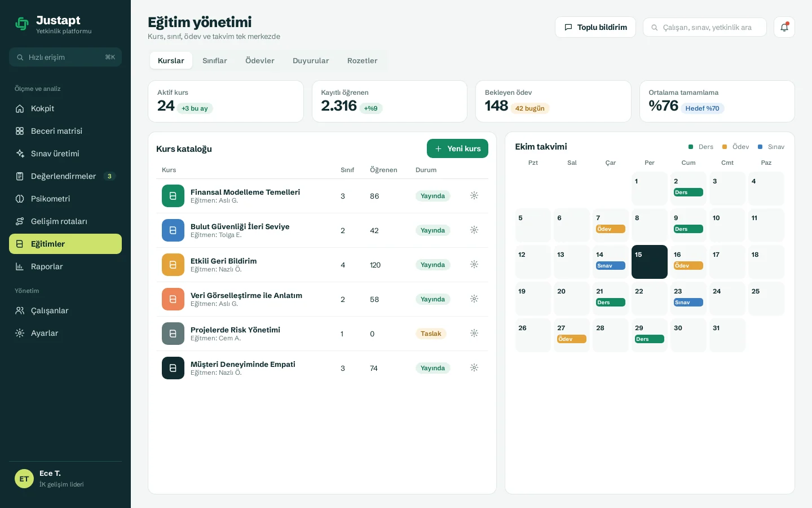The width and height of the screenshot is (812, 508).
Task: Open settings gear for Finansal Modelleme Temelleri
Action: 474,195
